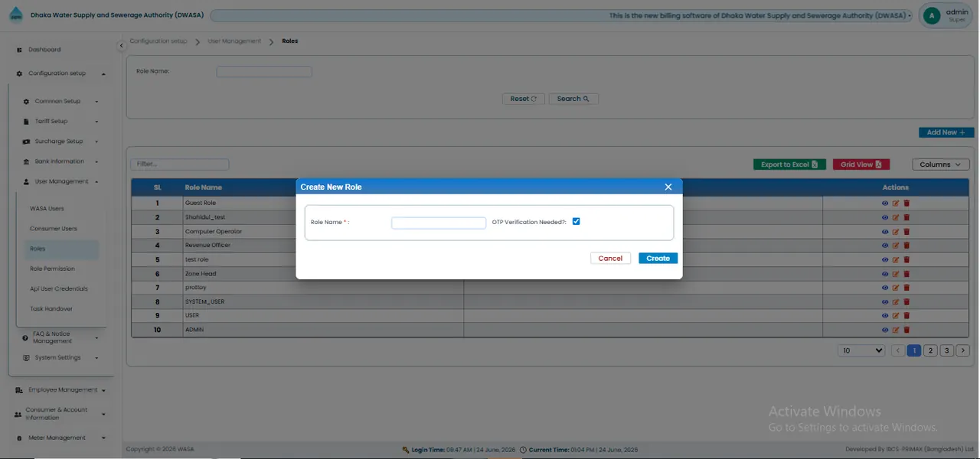Click the Search button
980x459 pixels.
click(x=573, y=99)
